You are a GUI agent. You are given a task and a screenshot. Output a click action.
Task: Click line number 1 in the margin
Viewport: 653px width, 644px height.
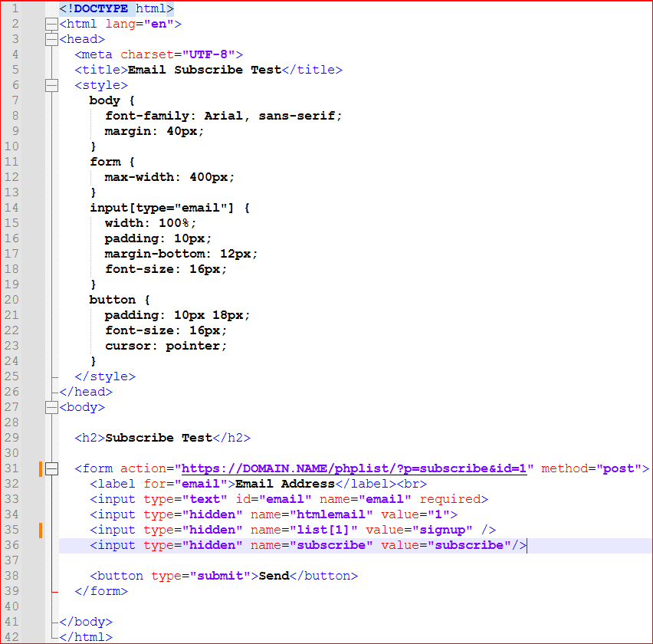[15, 8]
